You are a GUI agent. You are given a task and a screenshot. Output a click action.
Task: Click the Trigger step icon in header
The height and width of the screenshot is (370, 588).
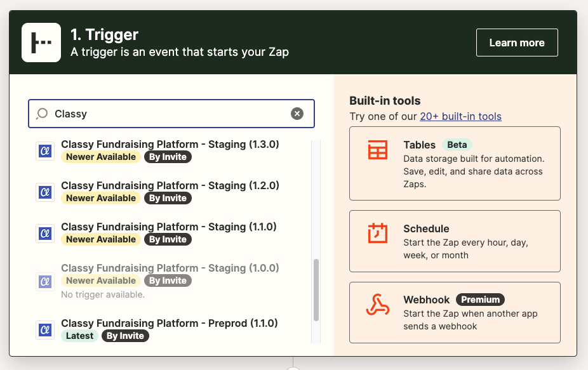[x=41, y=43]
